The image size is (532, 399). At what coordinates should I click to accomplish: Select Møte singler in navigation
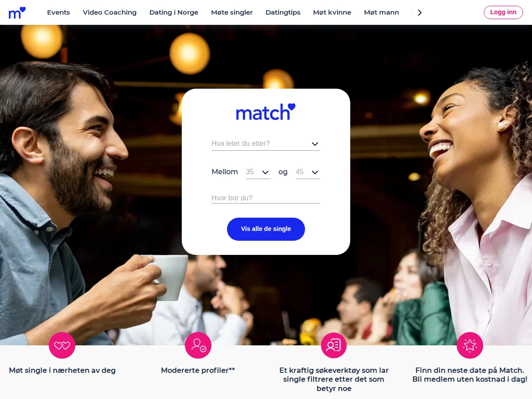pyautogui.click(x=232, y=12)
